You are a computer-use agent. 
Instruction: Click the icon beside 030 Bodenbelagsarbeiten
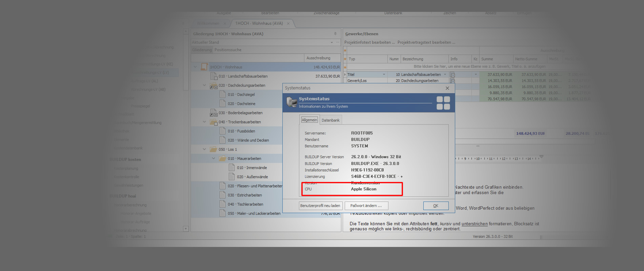(214, 112)
